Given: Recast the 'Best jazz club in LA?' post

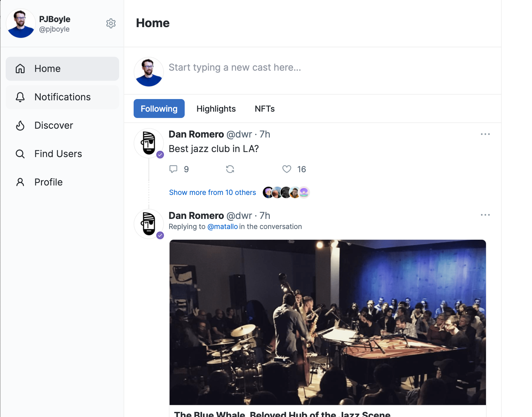Looking at the screenshot, I should point(230,169).
